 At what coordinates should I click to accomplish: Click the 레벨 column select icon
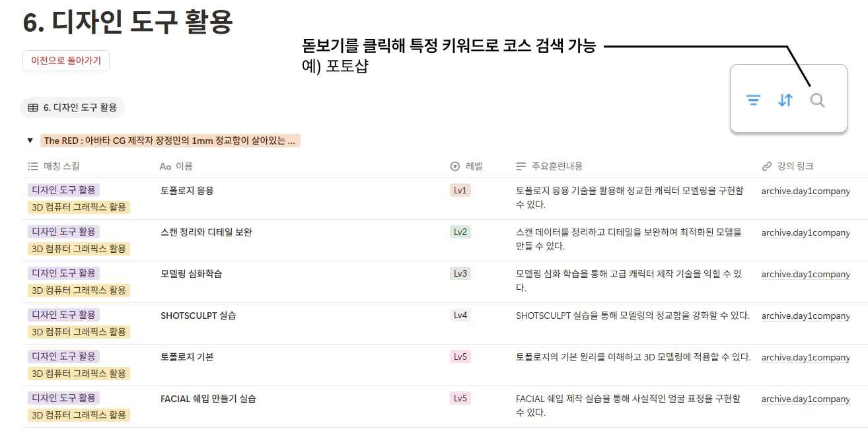[454, 166]
